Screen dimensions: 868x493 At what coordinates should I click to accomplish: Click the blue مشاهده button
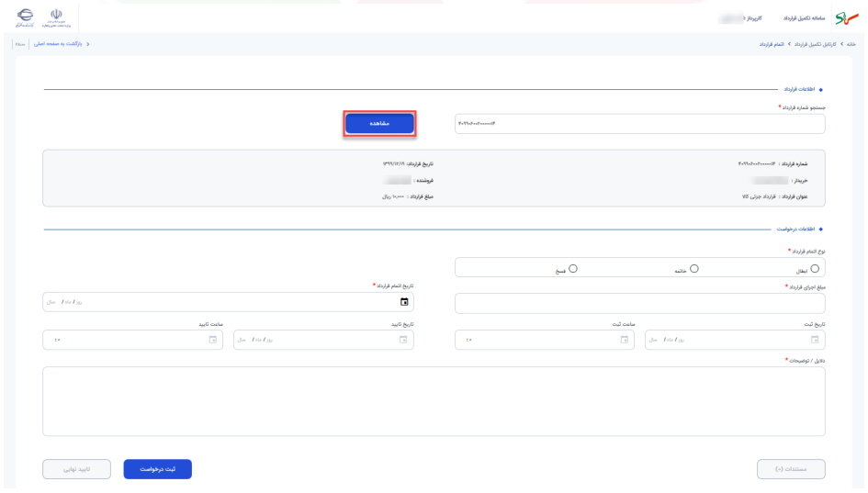coord(379,123)
